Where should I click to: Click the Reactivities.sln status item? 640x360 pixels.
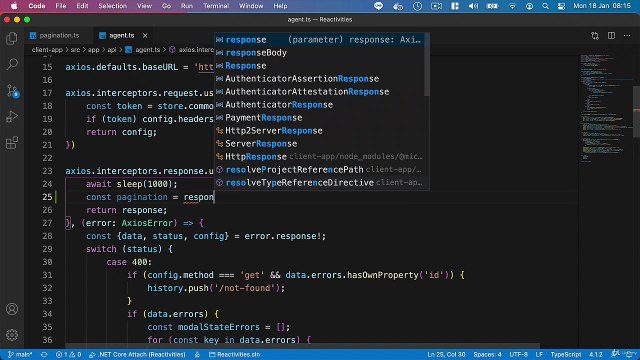pyautogui.click(x=234, y=355)
